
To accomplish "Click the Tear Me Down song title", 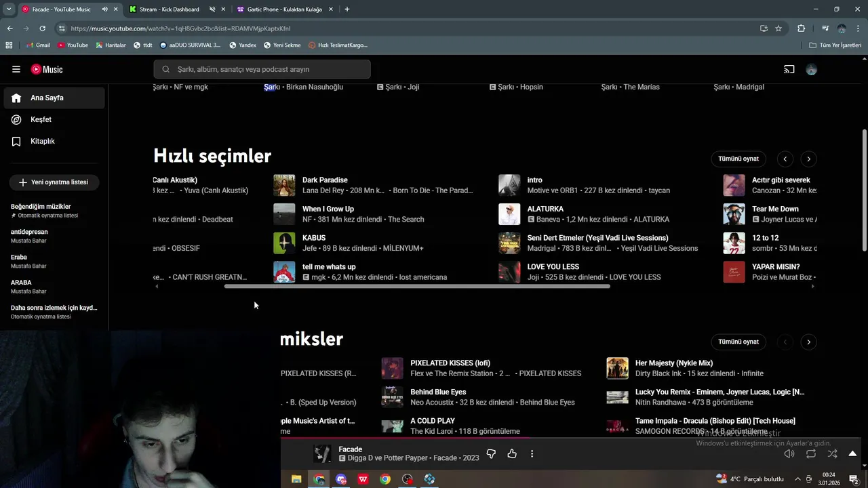I will [775, 209].
